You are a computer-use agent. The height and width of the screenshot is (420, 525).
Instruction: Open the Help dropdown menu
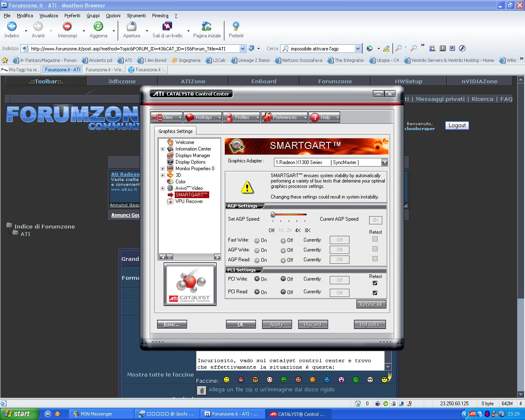[x=324, y=117]
